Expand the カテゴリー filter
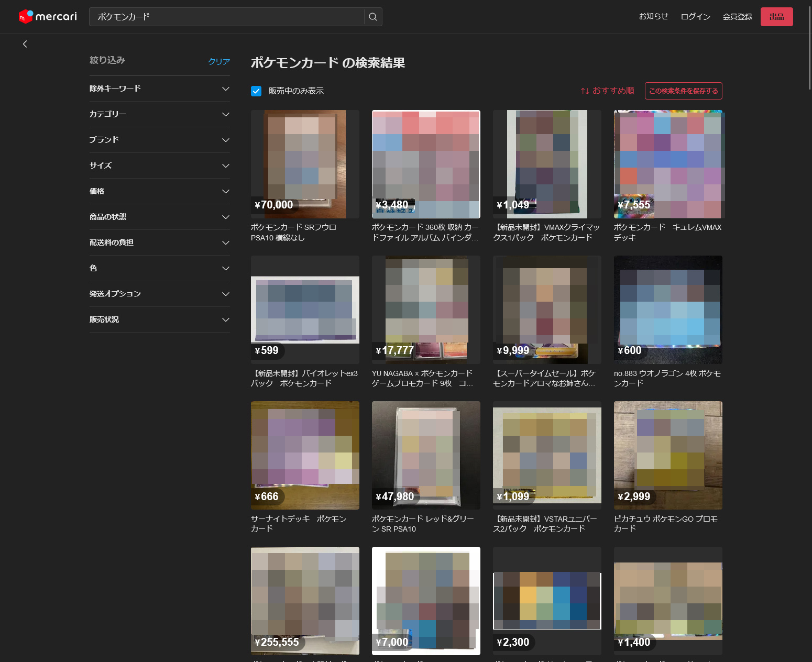Viewport: 812px width, 662px height. tap(160, 114)
